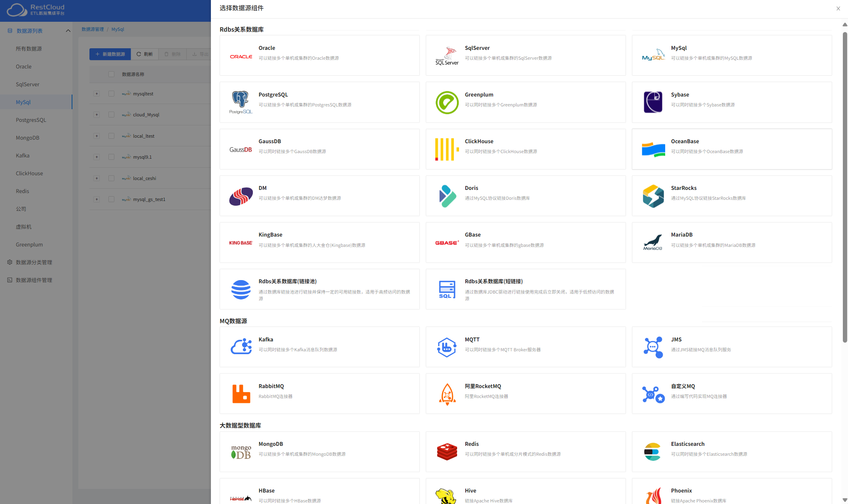Image resolution: width=848 pixels, height=504 pixels.
Task: Open 数据源组件管理 in the sidebar
Action: pos(34,280)
